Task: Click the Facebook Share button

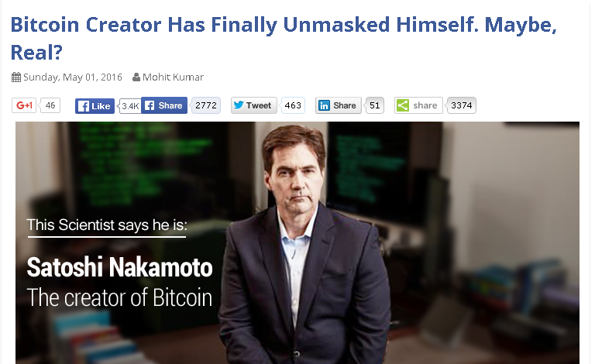Action: pyautogui.click(x=164, y=105)
